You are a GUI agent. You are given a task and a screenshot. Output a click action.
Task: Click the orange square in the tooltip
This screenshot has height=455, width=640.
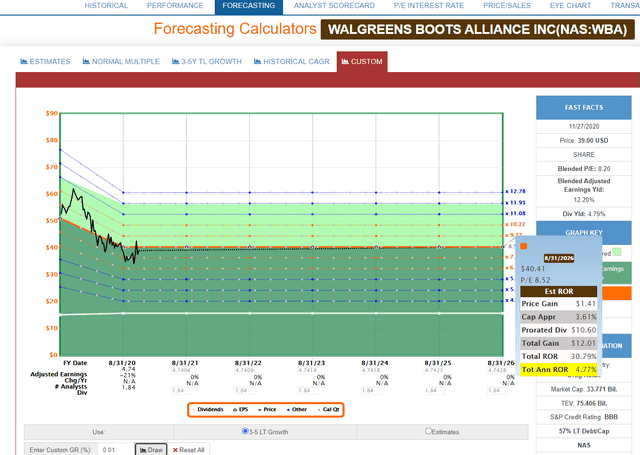(524, 246)
